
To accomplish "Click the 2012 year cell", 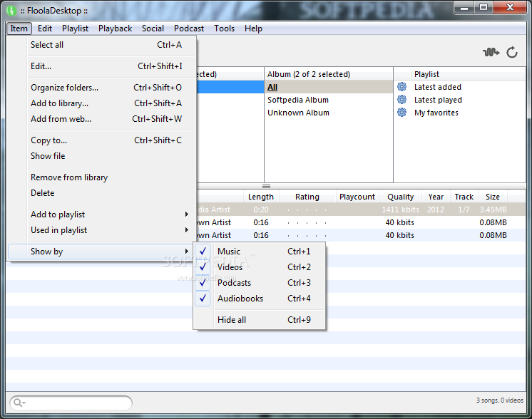I will (436, 209).
